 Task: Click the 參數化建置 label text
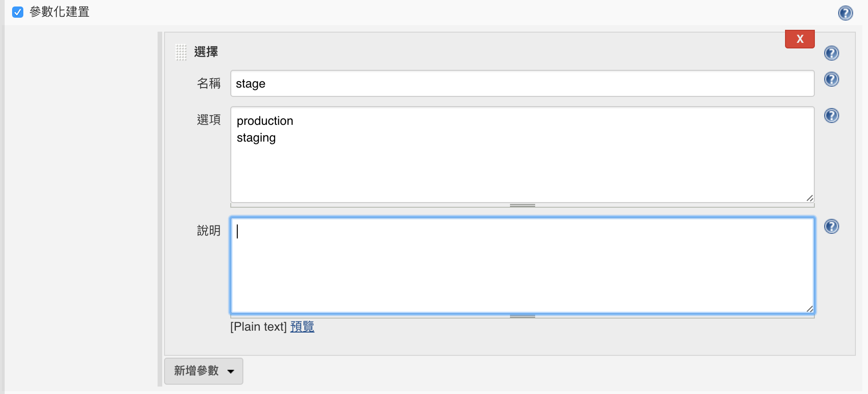point(60,12)
